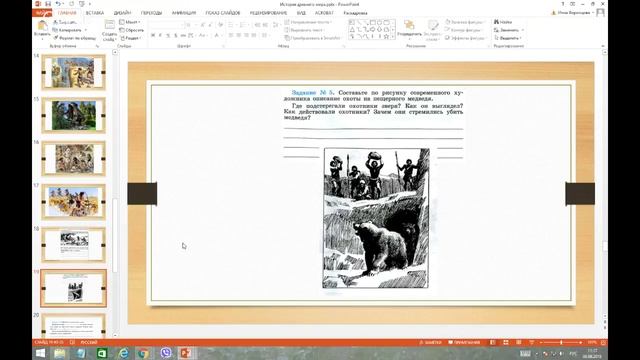Click the Найти (Find) button
640x360 pixels.
[x=503, y=22]
